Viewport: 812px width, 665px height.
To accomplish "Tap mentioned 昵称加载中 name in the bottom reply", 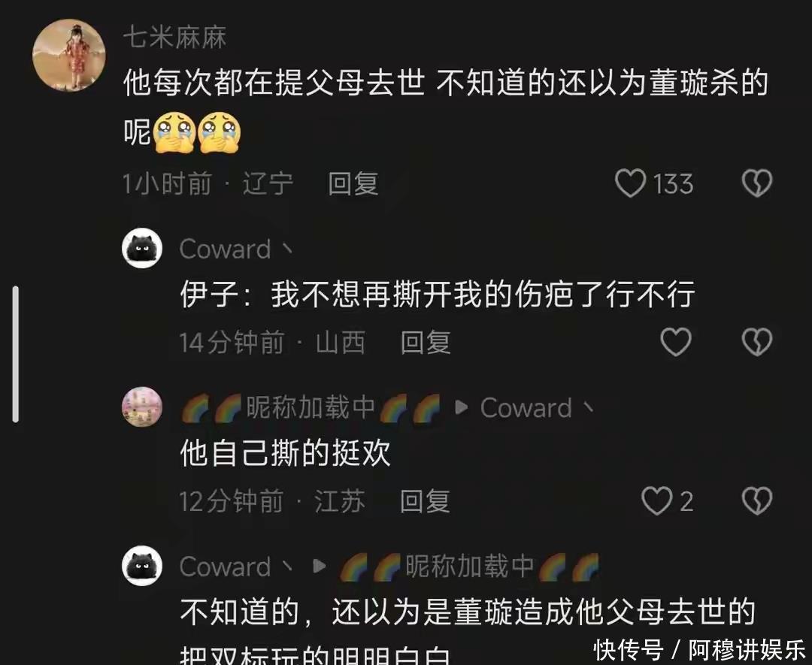I will coord(470,566).
